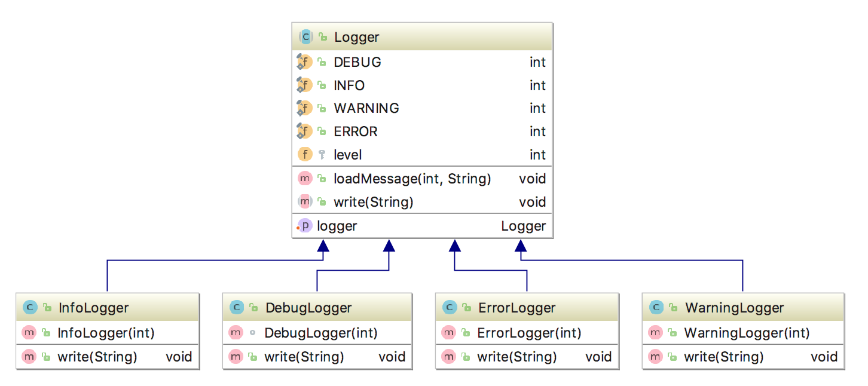The image size is (868, 386).
Task: Click the method icon beside loadMessage
Action: pyautogui.click(x=305, y=179)
